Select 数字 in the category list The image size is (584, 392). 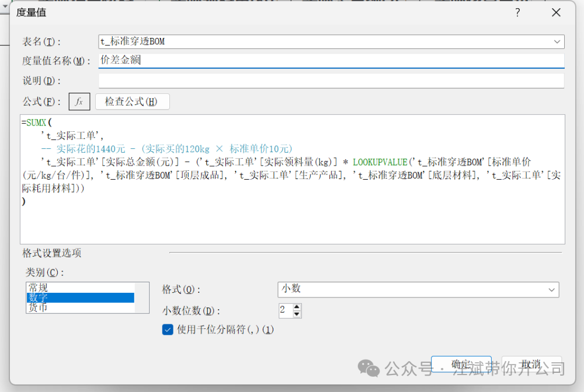pyautogui.click(x=80, y=297)
